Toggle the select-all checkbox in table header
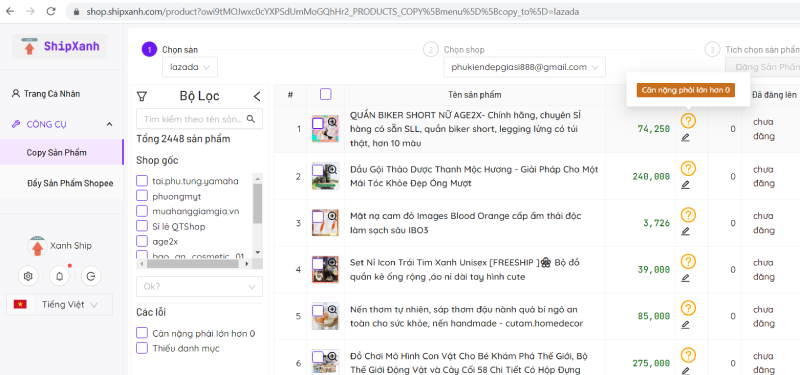Image resolution: width=800 pixels, height=375 pixels. click(x=326, y=94)
